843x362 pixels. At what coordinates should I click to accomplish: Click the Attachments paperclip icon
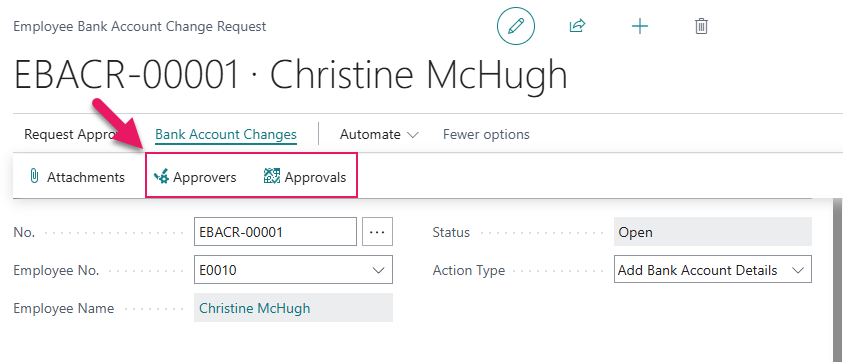click(x=34, y=176)
